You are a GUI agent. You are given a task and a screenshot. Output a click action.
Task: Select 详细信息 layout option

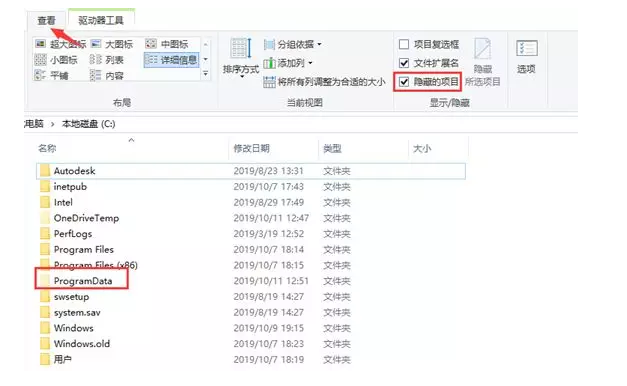(171, 60)
